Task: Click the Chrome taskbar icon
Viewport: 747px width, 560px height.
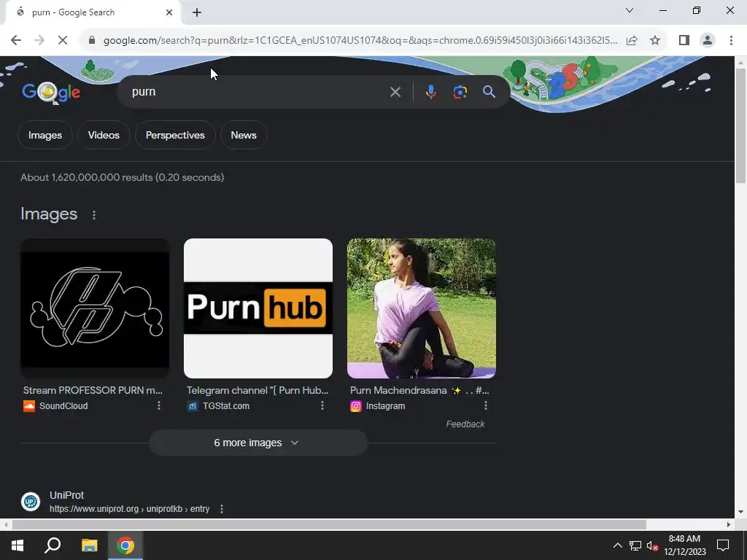Action: click(125, 545)
